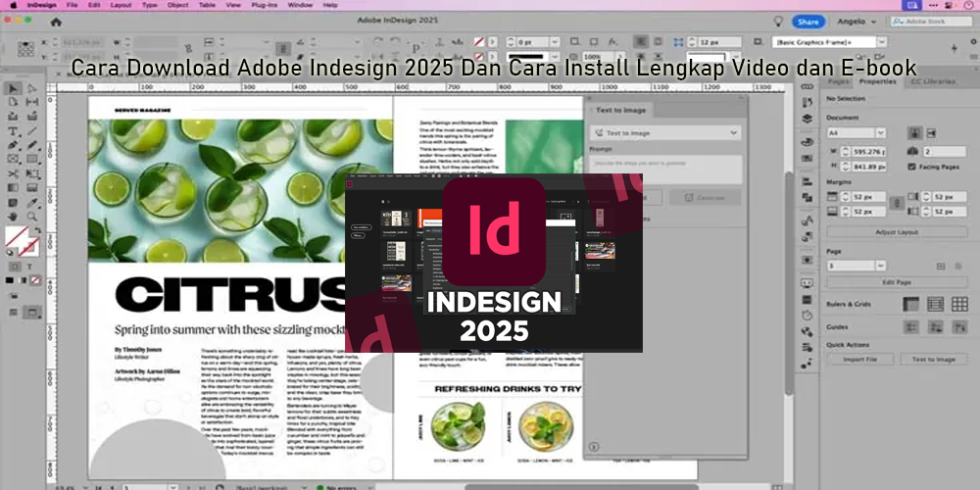Toggle document grid in Rulers & Grids
This screenshot has width=980, height=490.
coord(960,305)
